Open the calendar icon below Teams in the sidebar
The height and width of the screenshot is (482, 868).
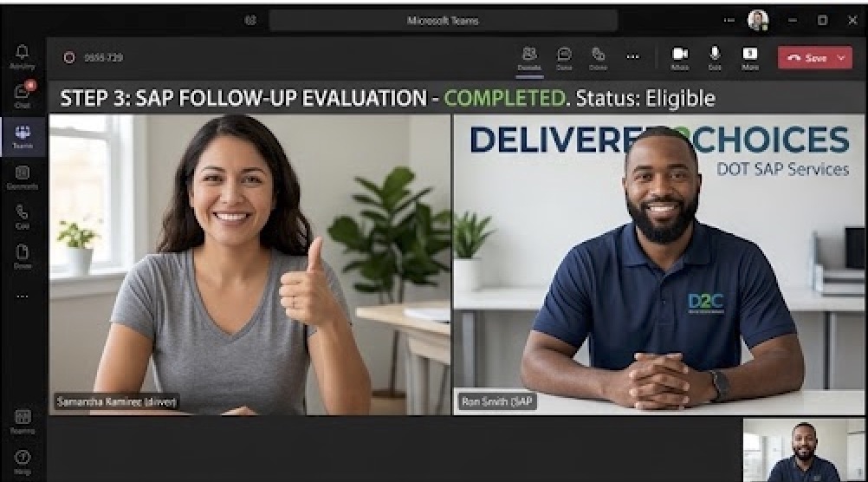pyautogui.click(x=23, y=178)
